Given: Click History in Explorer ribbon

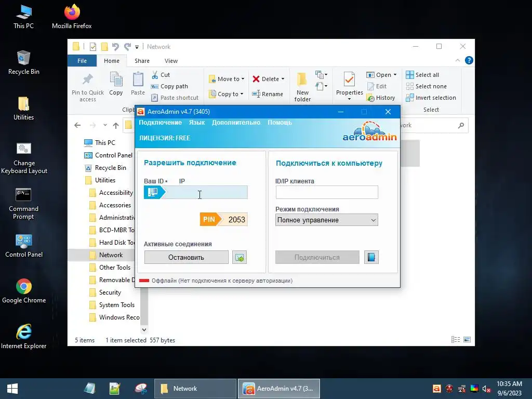Looking at the screenshot, I should [x=381, y=98].
